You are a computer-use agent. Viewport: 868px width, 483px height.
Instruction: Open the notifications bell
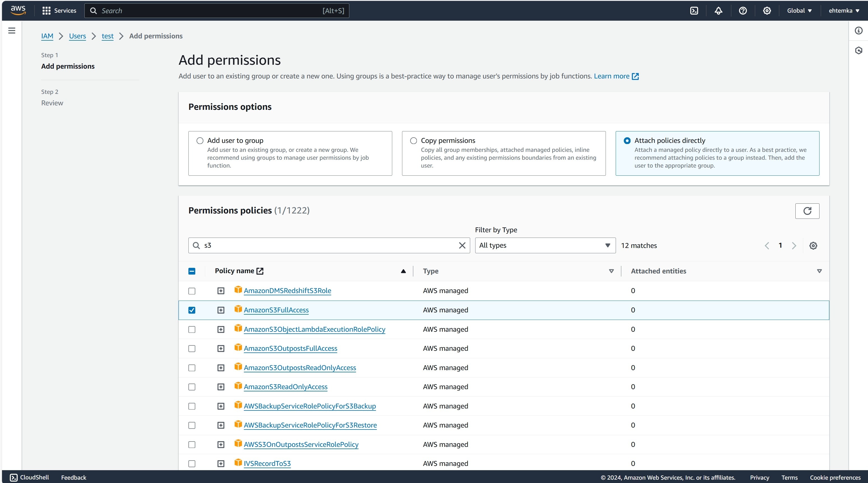click(718, 11)
